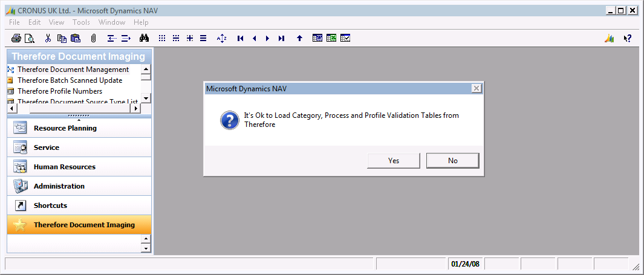Viewport: 644px width, 275px height.
Task: Open the Tools menu
Action: point(81,22)
